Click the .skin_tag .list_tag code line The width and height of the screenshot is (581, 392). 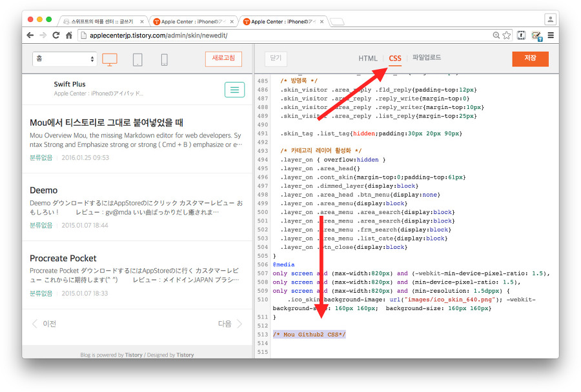click(x=371, y=133)
